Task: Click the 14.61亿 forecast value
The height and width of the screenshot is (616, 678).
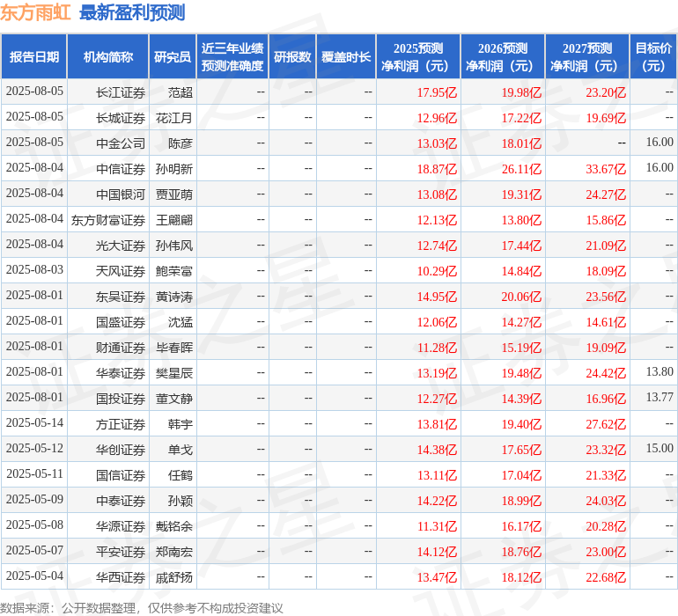Action: pos(606,322)
